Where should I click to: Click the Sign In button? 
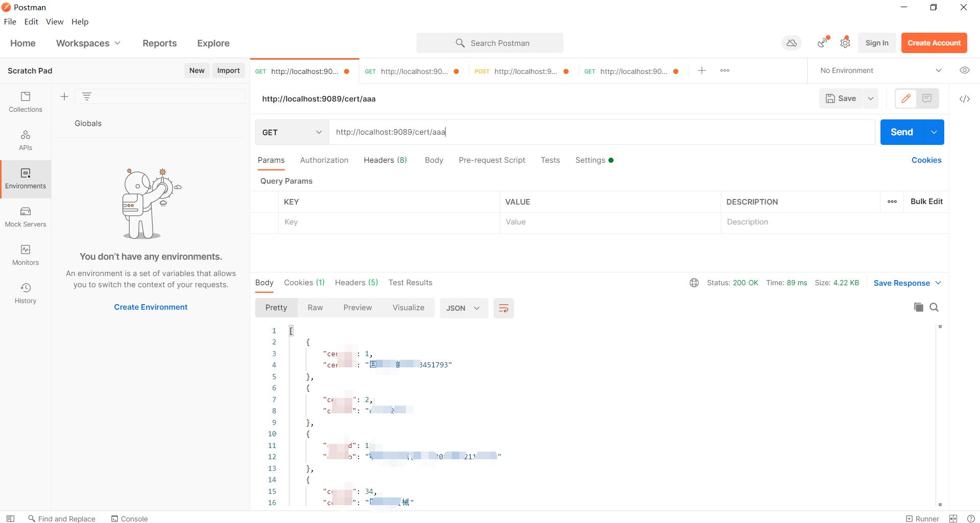click(877, 43)
